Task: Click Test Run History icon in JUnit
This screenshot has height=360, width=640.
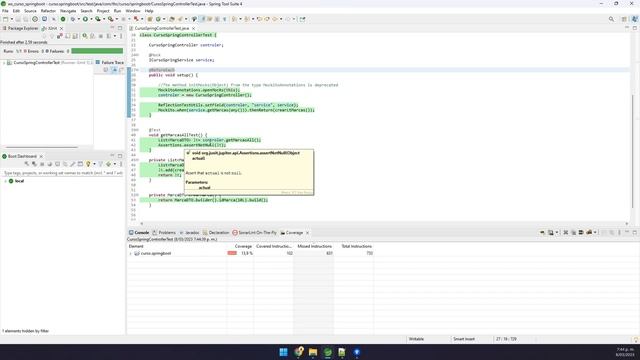Action: click(x=108, y=36)
